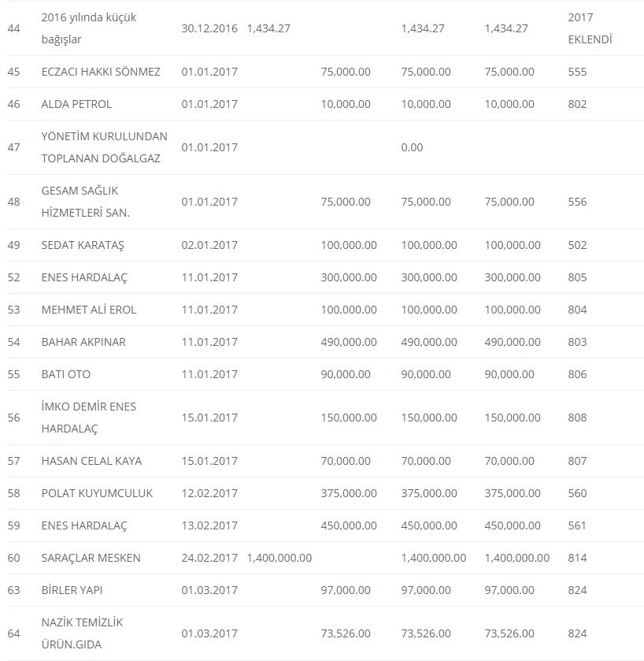Select the BATI OTO row name
The height and width of the screenshot is (661, 644).
pos(66,374)
